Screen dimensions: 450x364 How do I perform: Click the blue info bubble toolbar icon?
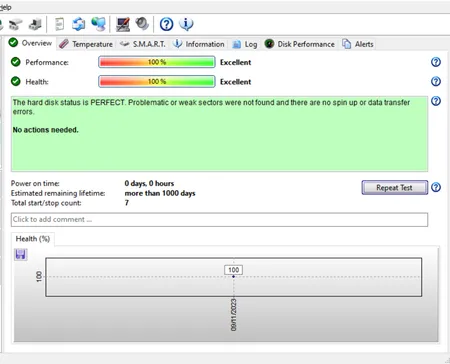186,24
